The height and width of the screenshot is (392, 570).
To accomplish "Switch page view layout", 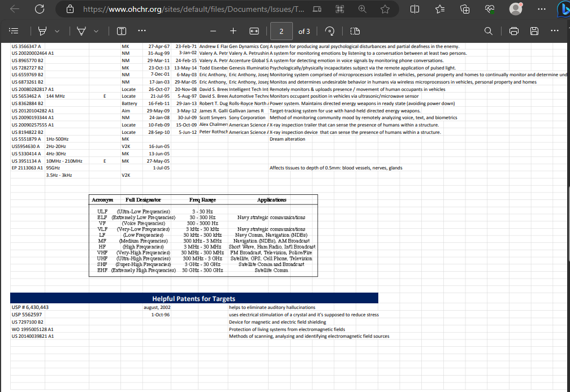I will (355, 31).
